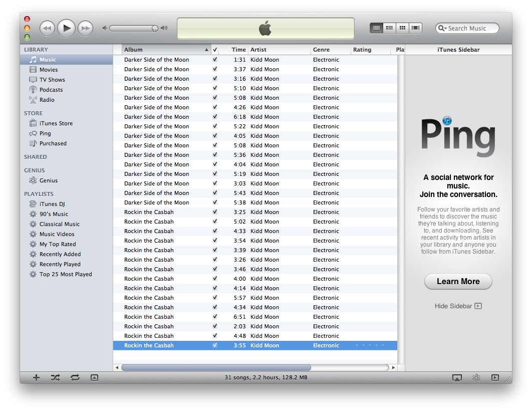Viewport: 532px width, 411px height.
Task: Toggle shuffle at the bottom bar
Action: 55,378
